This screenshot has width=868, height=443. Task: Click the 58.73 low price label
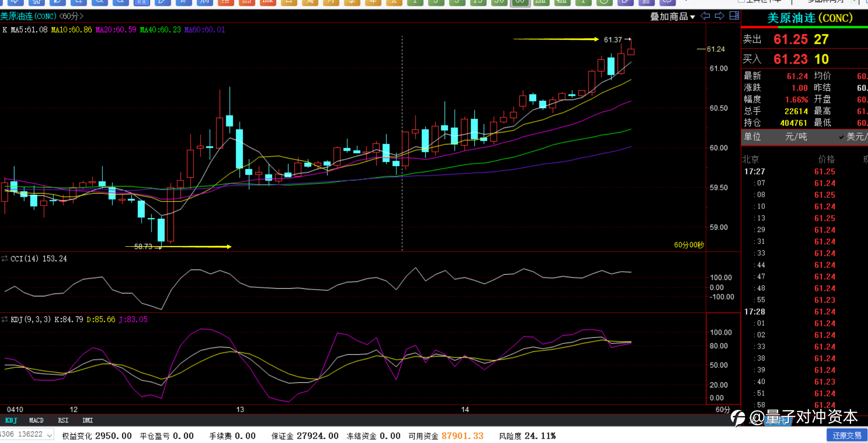(x=143, y=247)
